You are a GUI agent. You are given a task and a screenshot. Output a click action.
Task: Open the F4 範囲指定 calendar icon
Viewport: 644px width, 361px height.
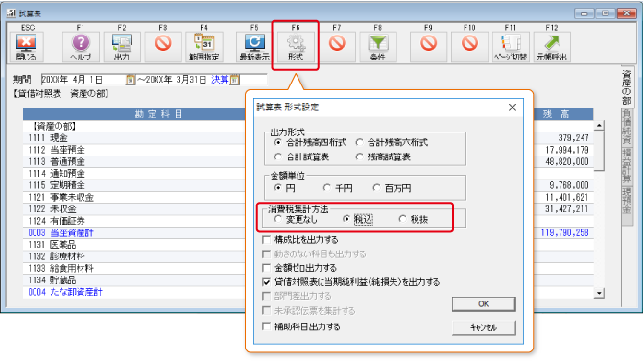coord(204,47)
